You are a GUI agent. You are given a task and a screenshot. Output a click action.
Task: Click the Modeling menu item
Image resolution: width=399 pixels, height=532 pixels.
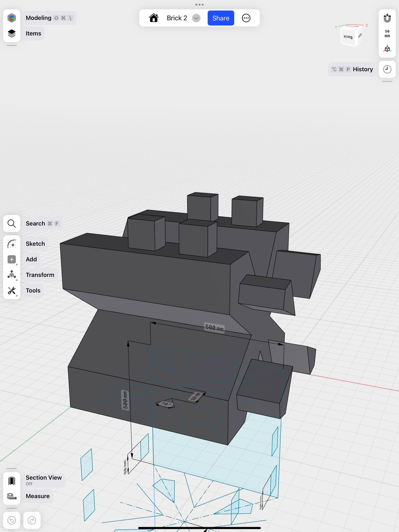click(x=38, y=18)
